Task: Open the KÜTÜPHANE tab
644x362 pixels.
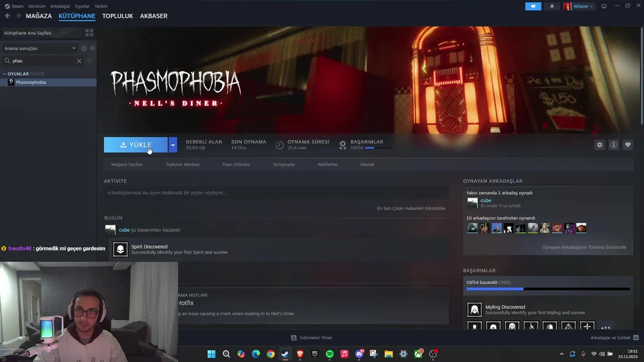Action: (77, 16)
